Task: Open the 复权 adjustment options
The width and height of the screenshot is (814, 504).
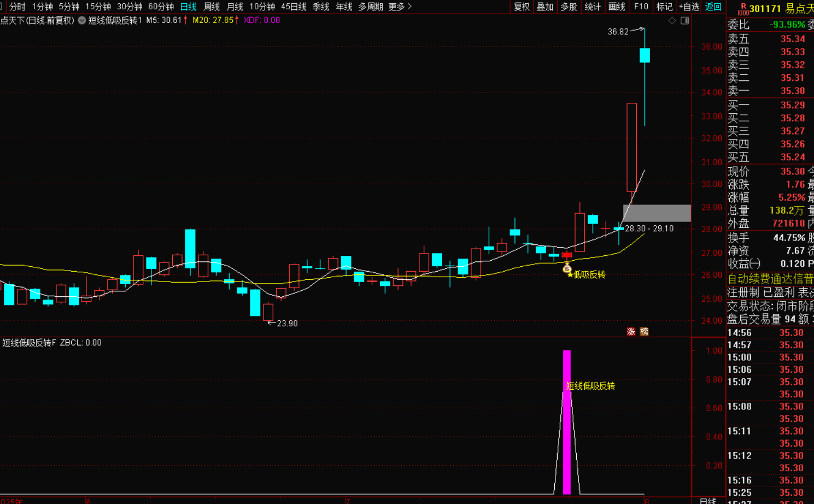Action: [x=522, y=7]
